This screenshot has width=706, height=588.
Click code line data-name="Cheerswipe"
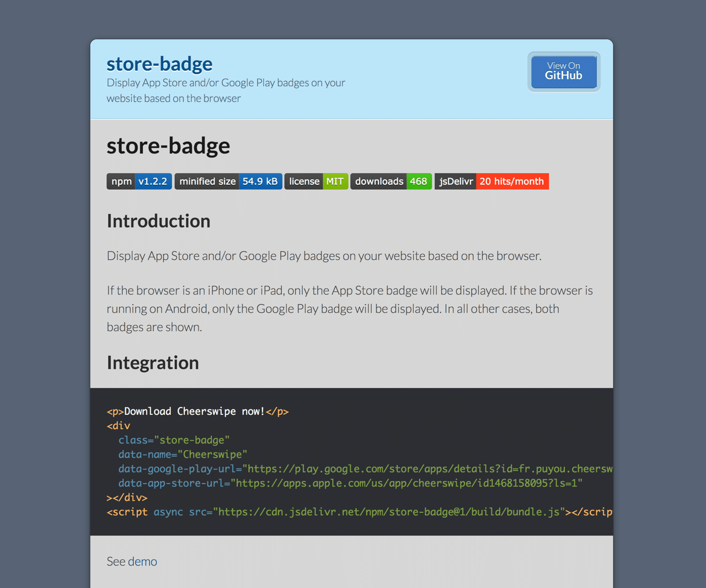[x=183, y=455]
